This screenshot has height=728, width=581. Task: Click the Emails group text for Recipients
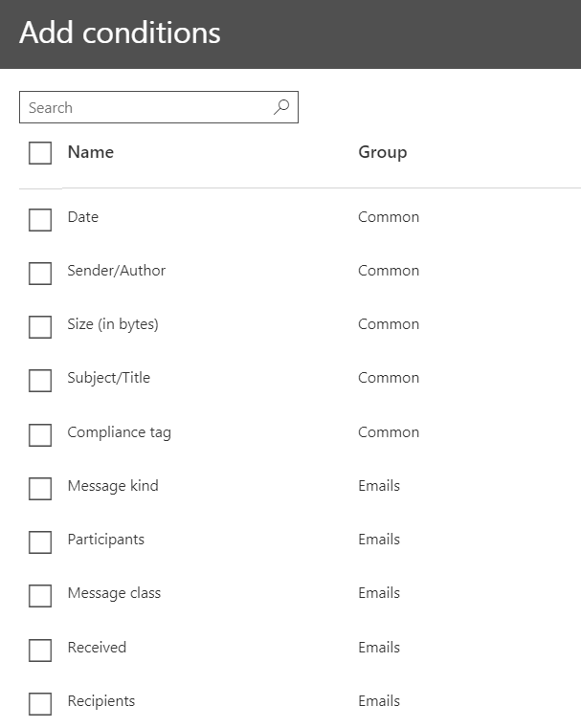point(379,701)
